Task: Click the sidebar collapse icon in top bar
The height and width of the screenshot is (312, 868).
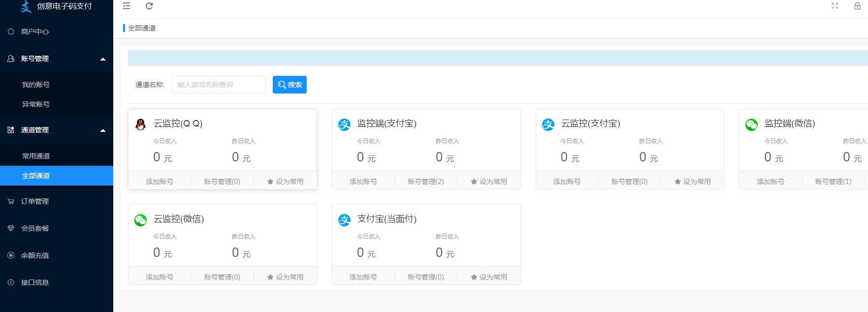Action: pyautogui.click(x=127, y=6)
